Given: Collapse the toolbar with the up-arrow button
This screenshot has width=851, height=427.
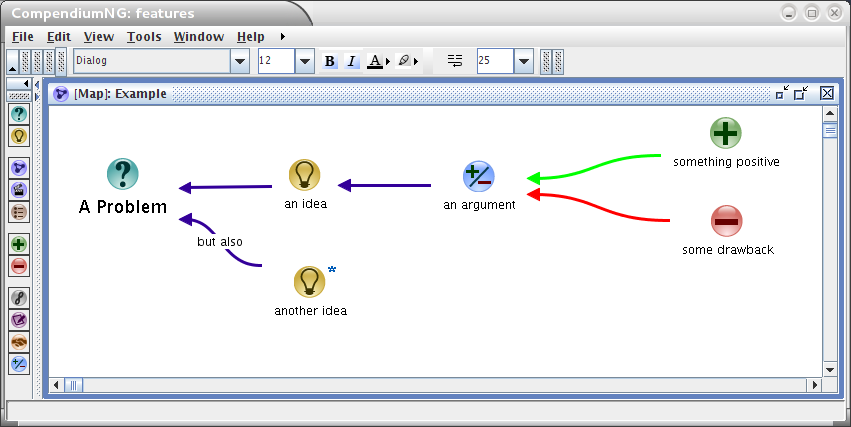Looking at the screenshot, I should click(x=12, y=61).
